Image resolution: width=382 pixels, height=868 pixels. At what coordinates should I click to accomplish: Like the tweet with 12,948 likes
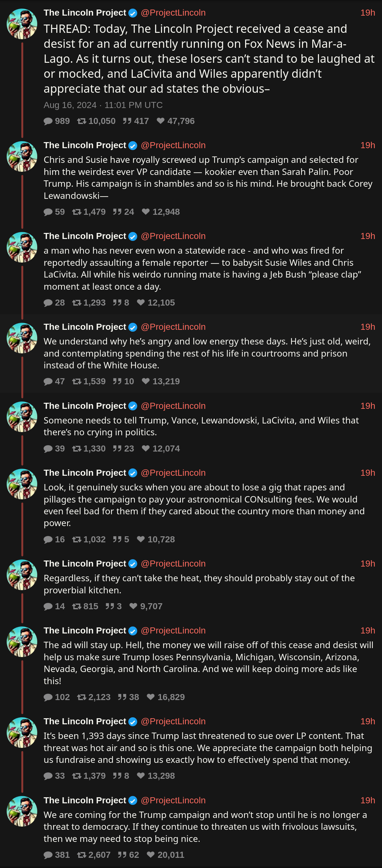click(145, 212)
